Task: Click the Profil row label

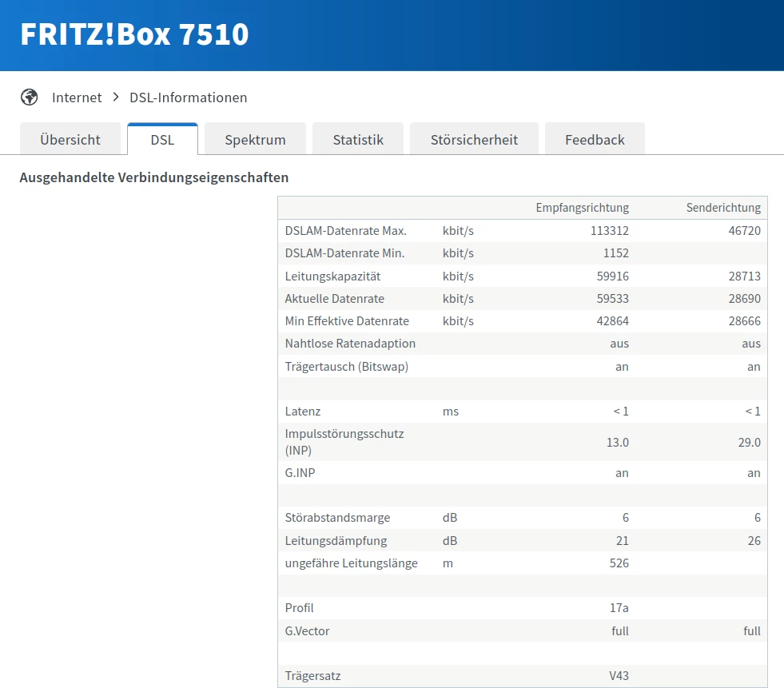Action: (299, 608)
